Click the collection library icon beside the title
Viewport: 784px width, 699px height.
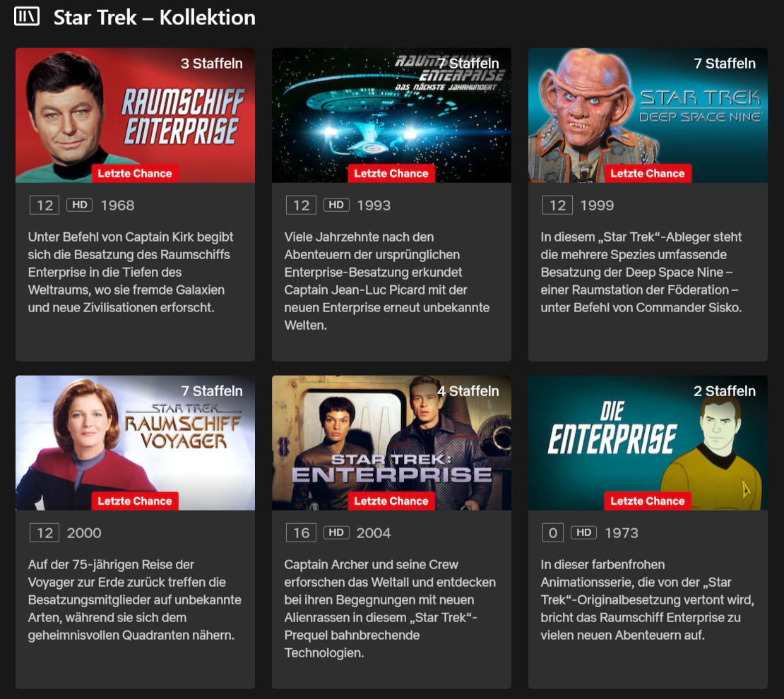(x=27, y=16)
